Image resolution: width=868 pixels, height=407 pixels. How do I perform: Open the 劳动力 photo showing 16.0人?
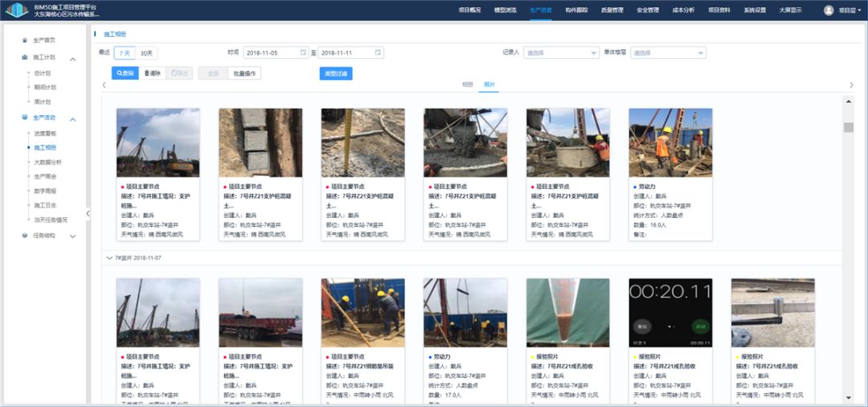coord(670,143)
